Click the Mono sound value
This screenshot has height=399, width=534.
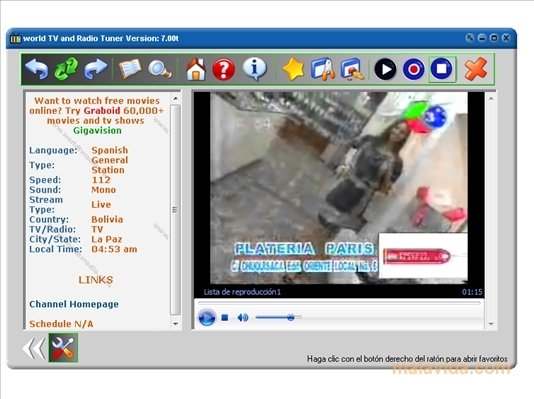[x=104, y=190]
